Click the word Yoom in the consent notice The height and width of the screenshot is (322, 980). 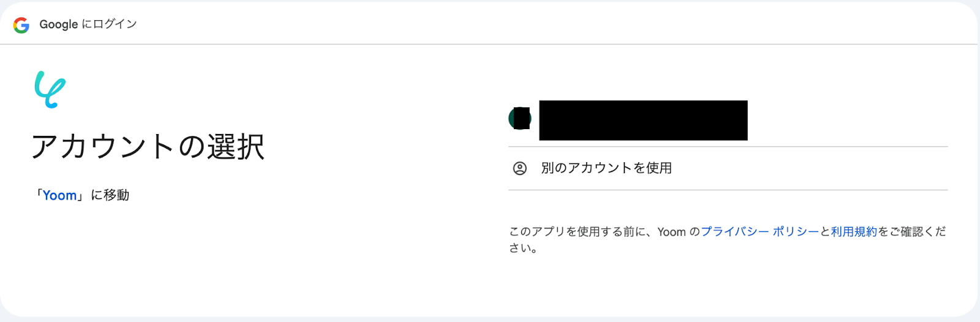point(672,231)
